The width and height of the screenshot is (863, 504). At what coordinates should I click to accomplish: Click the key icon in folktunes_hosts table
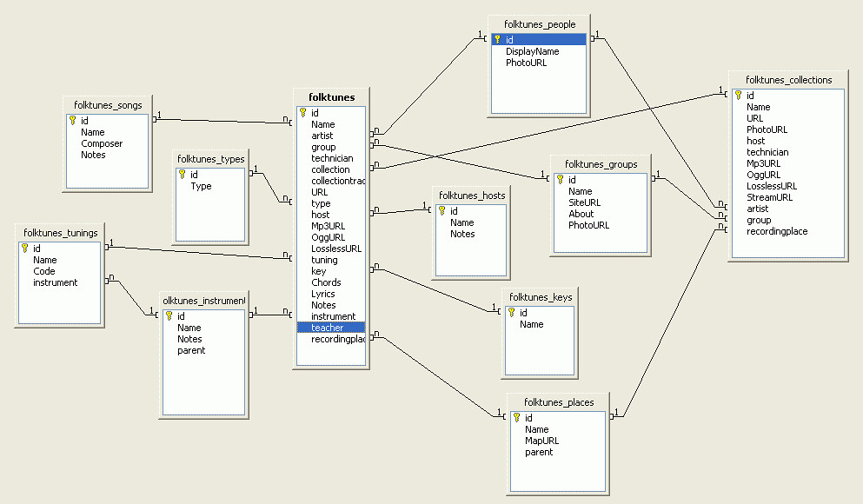(x=441, y=211)
